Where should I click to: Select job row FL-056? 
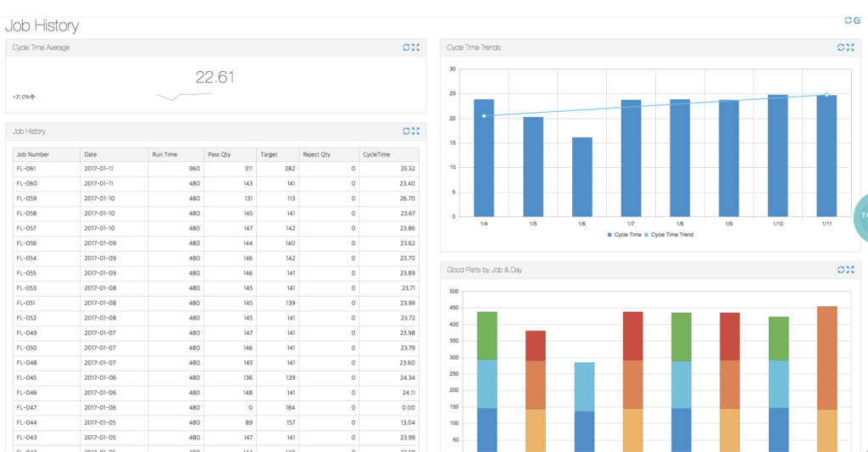216,243
